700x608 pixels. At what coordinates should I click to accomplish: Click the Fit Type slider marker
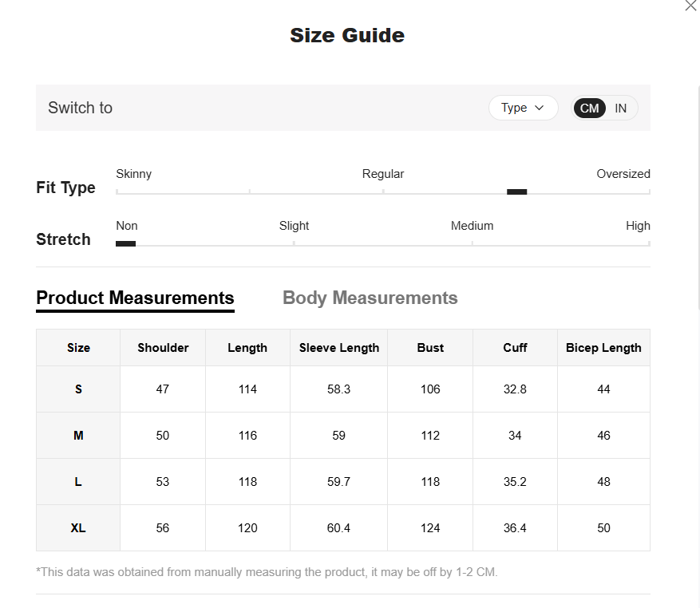(x=516, y=191)
